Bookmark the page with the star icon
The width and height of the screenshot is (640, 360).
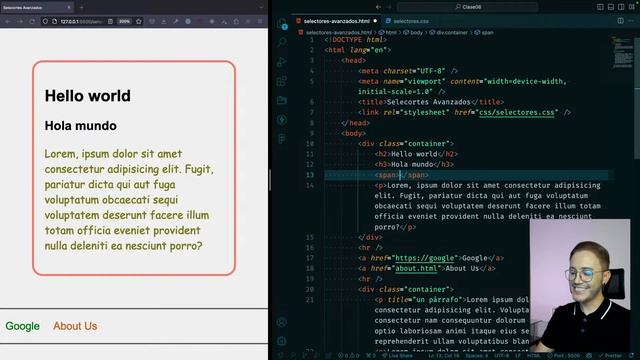tap(139, 21)
